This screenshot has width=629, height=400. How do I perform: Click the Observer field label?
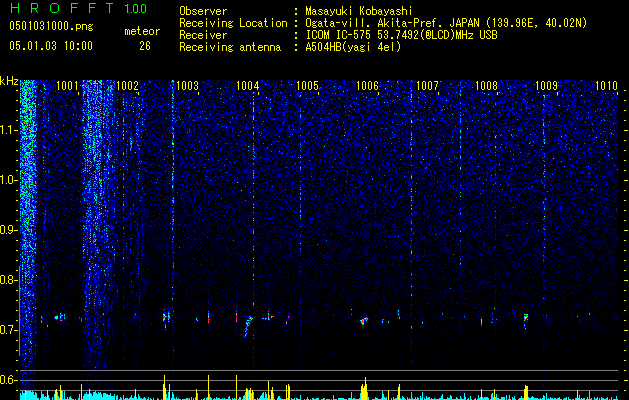[203, 11]
